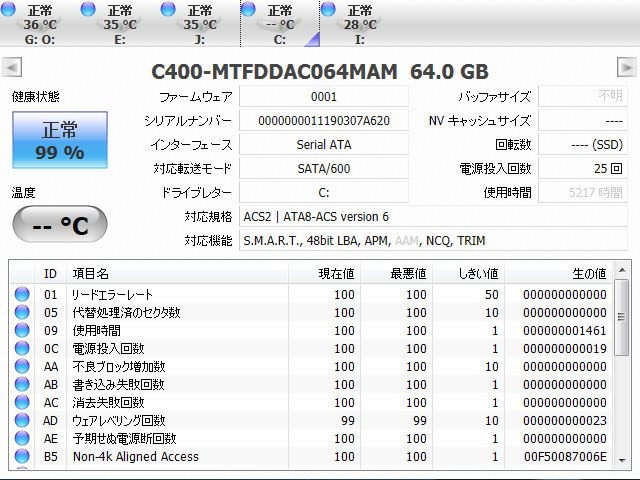
Task: Click status orb for AE 予期せぬ電源断回数
Action: (x=22, y=438)
